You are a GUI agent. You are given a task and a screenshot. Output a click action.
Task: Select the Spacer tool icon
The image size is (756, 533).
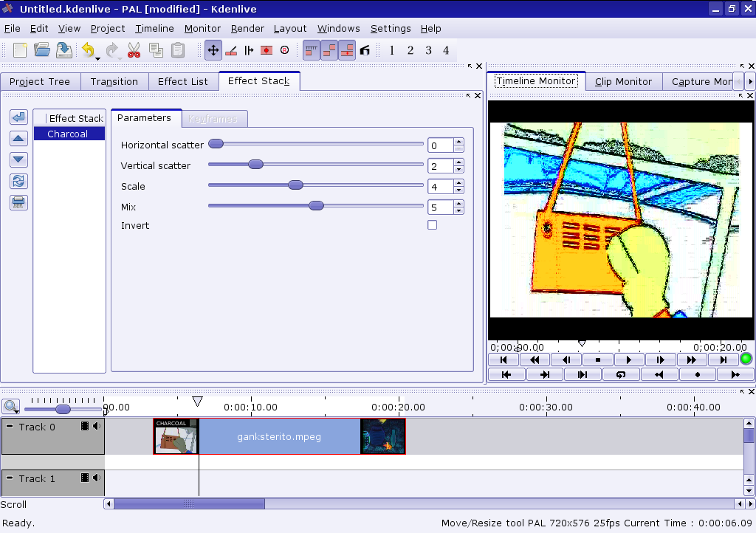point(249,50)
